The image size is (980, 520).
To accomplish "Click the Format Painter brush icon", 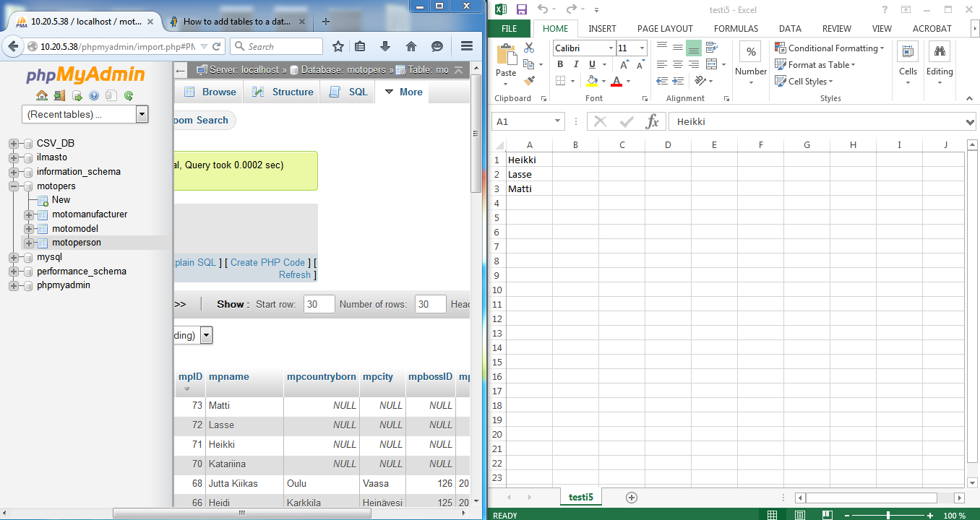I will [529, 81].
